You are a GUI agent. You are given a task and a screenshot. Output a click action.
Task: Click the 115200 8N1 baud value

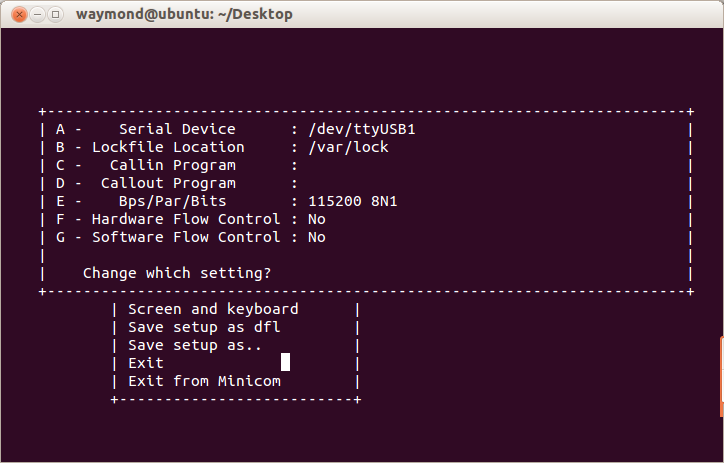click(353, 201)
